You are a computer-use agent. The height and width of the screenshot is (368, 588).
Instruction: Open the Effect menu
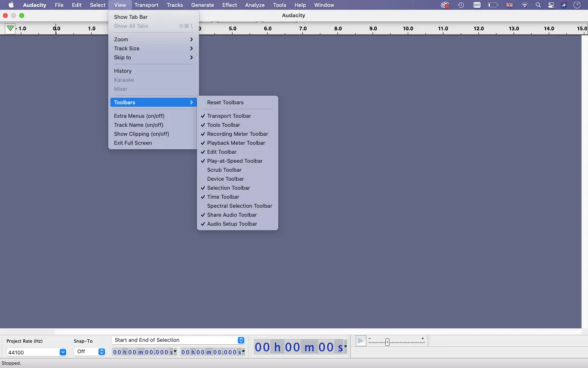(x=230, y=5)
